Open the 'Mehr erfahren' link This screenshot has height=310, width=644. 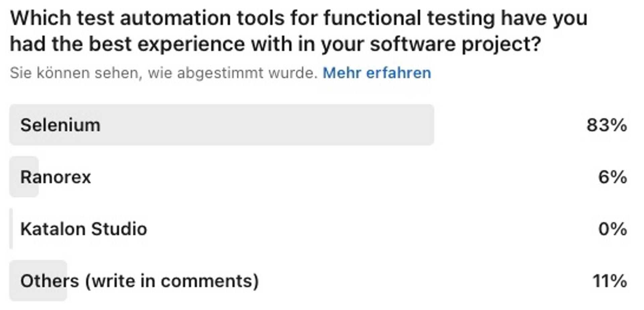tap(376, 73)
